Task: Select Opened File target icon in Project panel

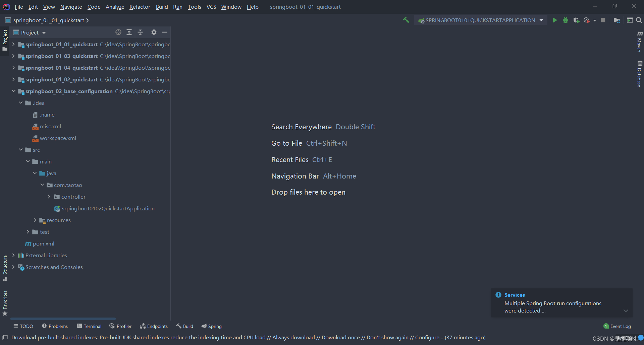Action: [118, 32]
